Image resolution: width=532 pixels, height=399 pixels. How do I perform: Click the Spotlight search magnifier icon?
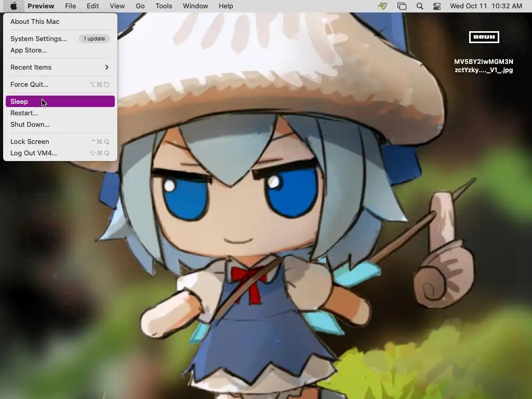(x=420, y=6)
